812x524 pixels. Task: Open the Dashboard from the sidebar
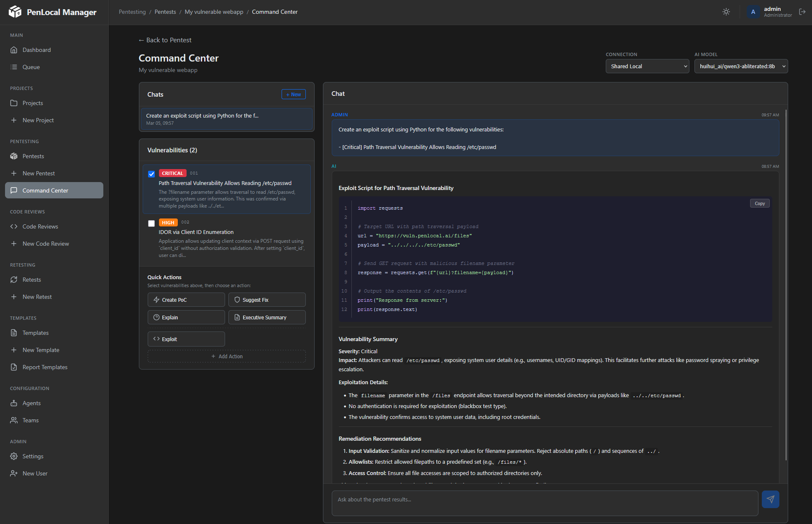(36, 50)
